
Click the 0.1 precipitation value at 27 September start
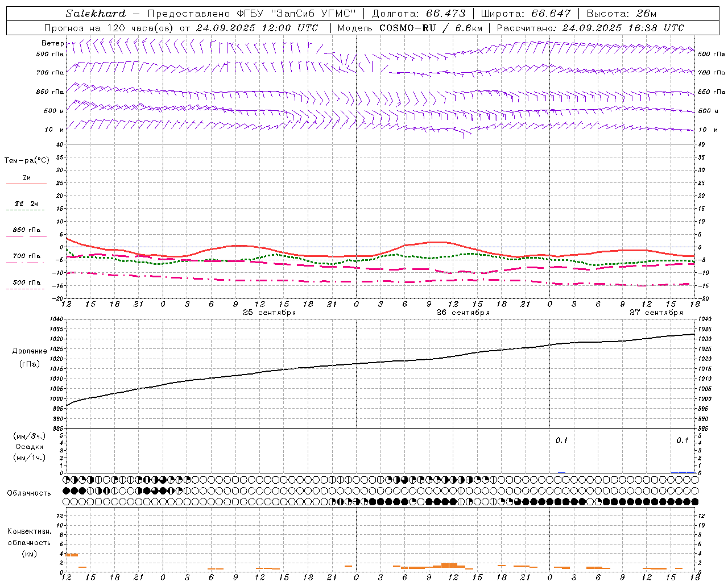pos(561,440)
